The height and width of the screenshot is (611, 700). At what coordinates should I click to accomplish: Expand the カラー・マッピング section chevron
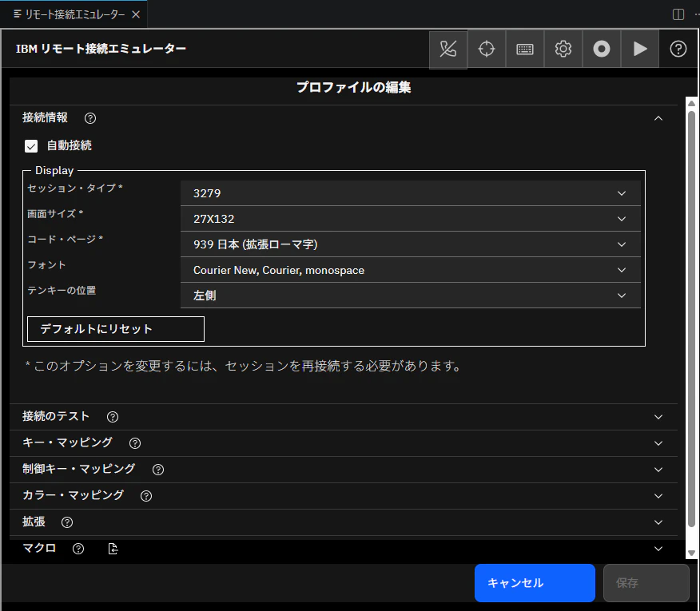pyautogui.click(x=658, y=496)
